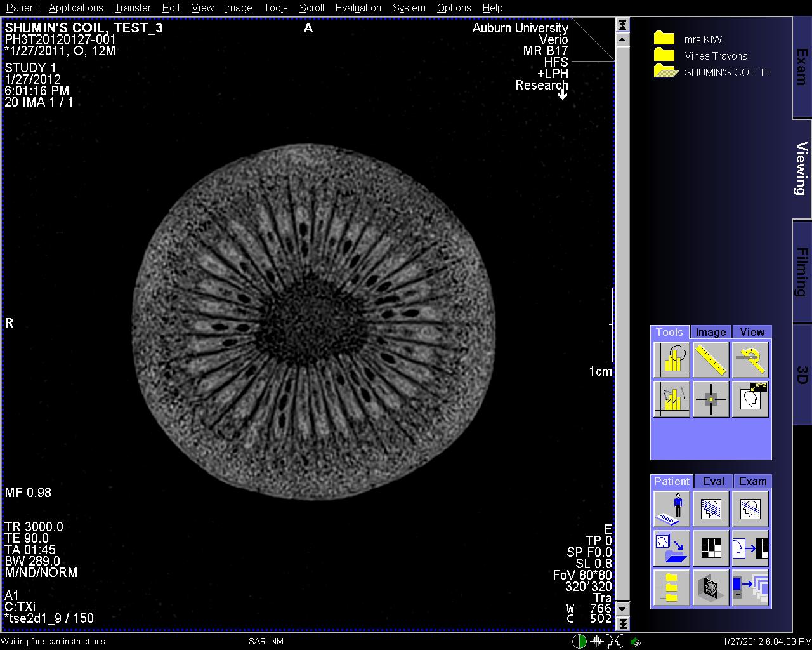Click the green arrow disk status icon

pyautogui.click(x=636, y=642)
